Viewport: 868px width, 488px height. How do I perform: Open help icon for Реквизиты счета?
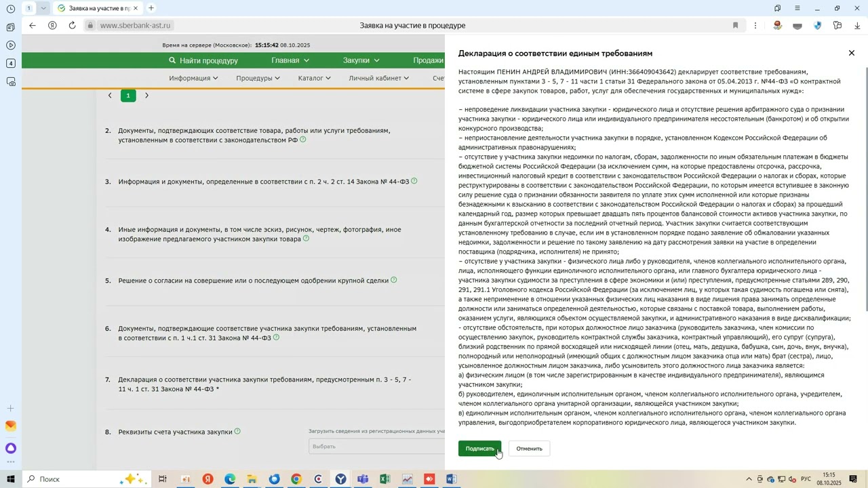click(237, 431)
